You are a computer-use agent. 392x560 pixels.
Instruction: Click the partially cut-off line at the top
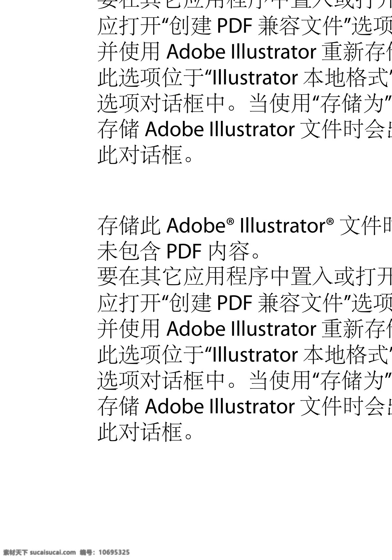(x=245, y=5)
